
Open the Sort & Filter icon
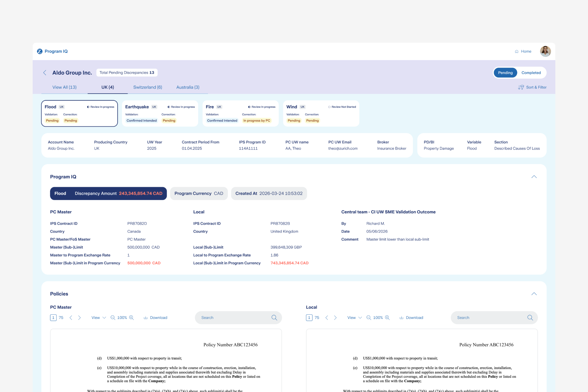point(521,87)
